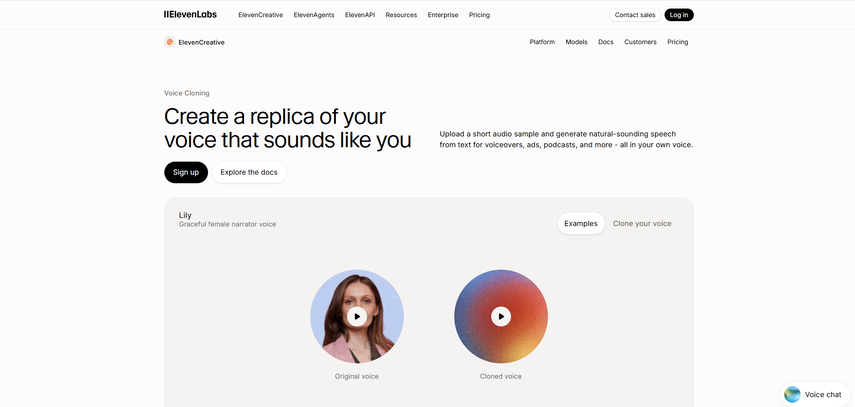Open the Models sub-navigation link
Image resolution: width=855 pixels, height=407 pixels.
576,42
